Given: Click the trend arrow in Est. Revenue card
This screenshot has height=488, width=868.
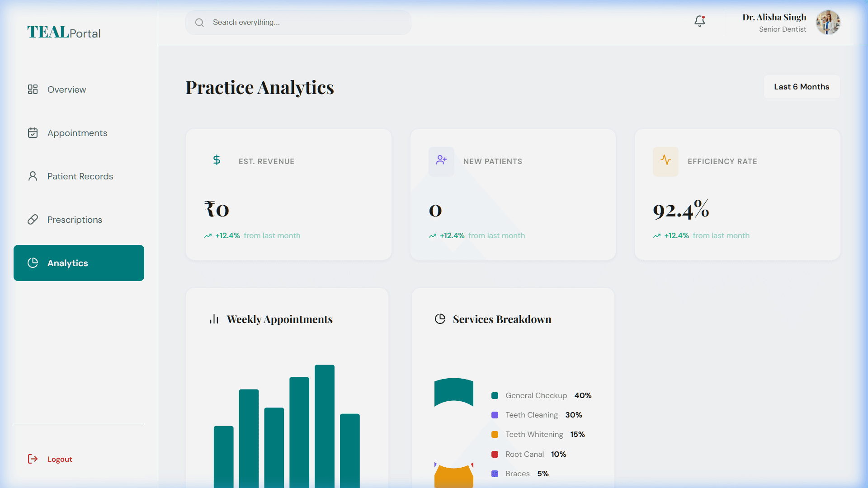Looking at the screenshot, I should click(x=208, y=236).
